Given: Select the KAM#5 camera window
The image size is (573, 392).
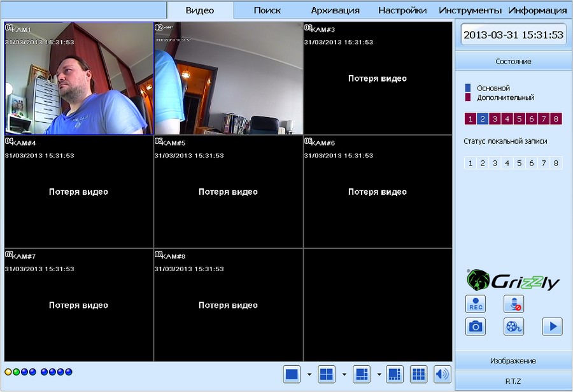Looking at the screenshot, I should (229, 192).
